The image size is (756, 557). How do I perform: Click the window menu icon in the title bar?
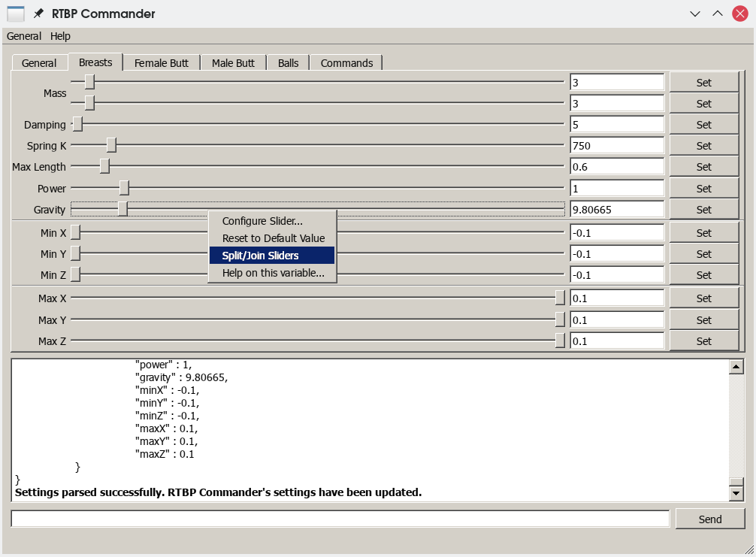(x=16, y=14)
